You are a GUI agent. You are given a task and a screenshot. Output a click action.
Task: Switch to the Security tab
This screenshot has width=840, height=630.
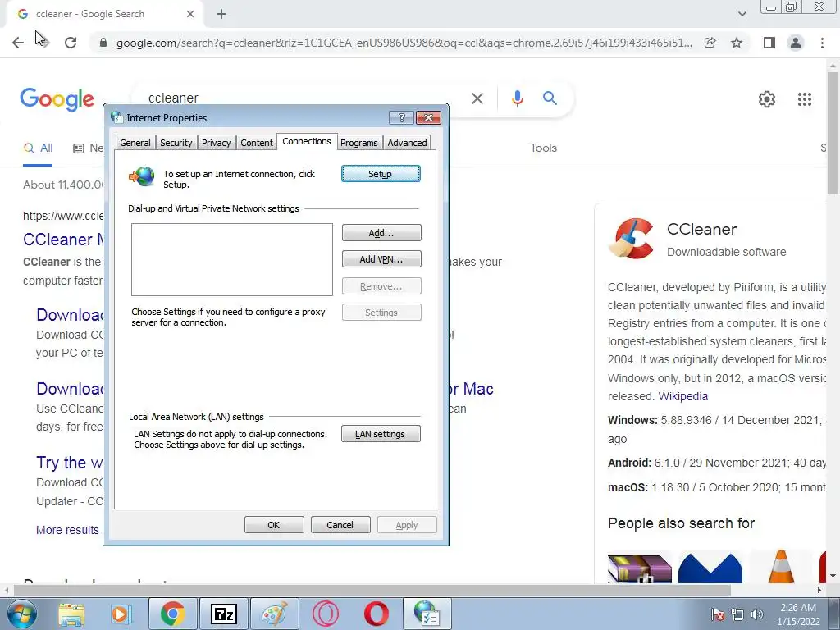click(x=176, y=143)
